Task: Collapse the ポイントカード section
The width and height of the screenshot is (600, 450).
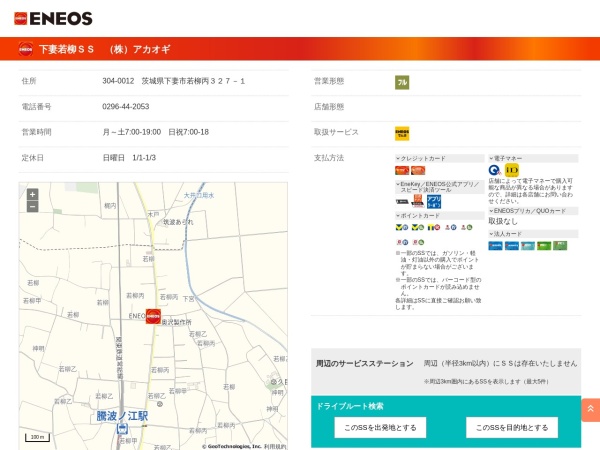Action: tap(439, 216)
